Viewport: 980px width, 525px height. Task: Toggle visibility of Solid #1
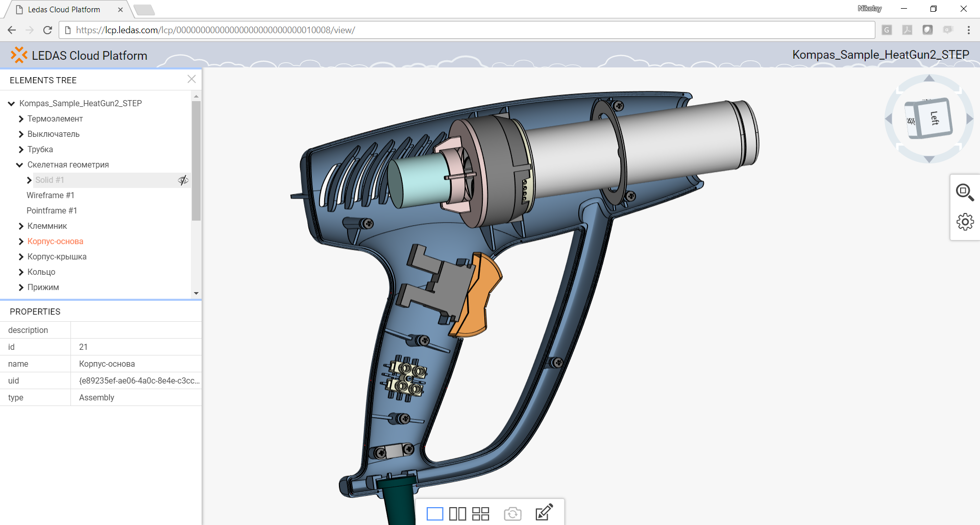click(x=183, y=180)
